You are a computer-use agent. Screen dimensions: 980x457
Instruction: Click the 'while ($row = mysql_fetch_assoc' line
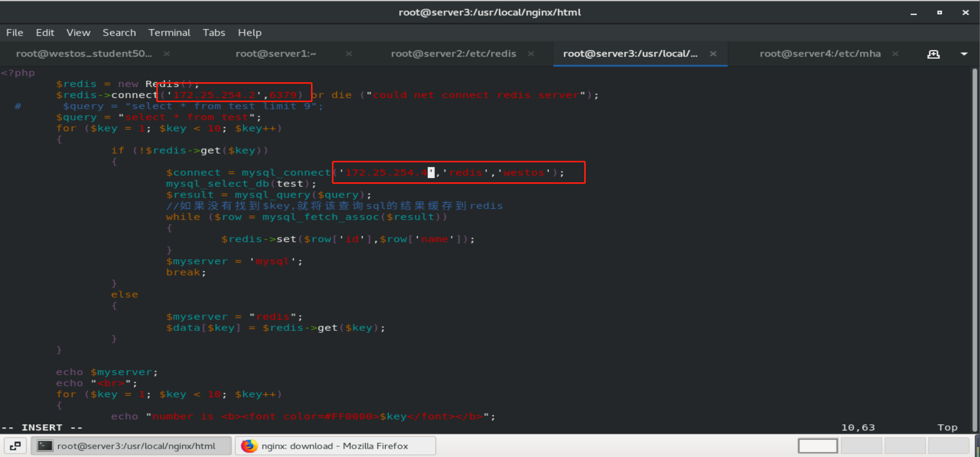coord(306,217)
